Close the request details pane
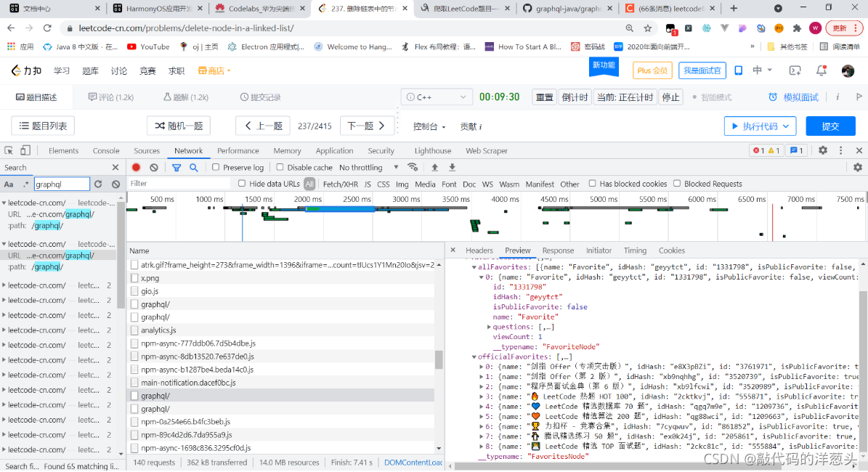Viewport: 868px width, 472px height. pyautogui.click(x=453, y=250)
